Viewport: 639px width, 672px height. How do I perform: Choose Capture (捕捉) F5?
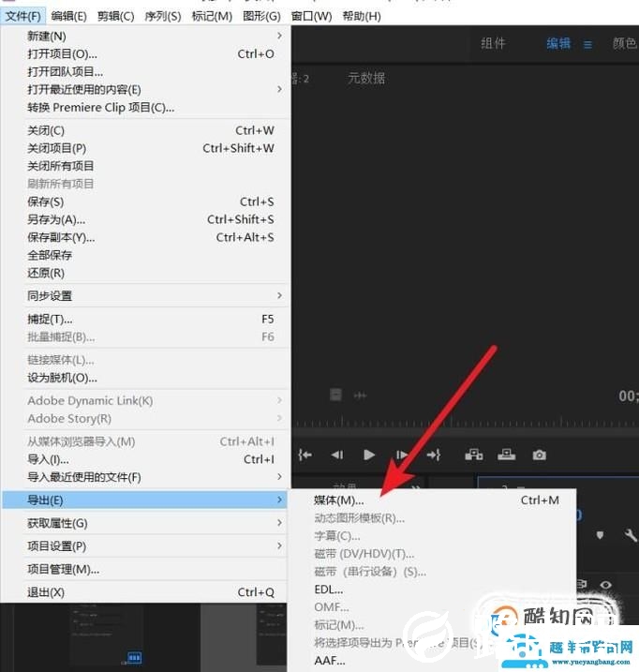pos(146,319)
